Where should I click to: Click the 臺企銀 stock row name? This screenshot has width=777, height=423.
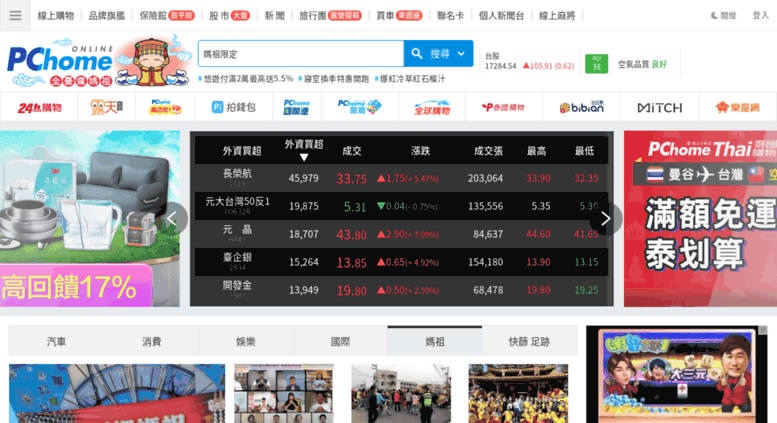[x=237, y=257]
